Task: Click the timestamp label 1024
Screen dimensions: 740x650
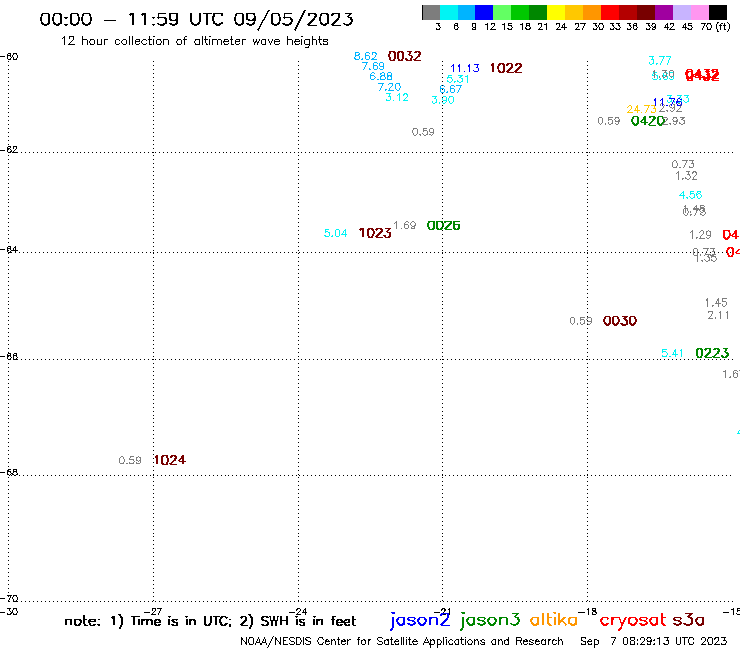Action: [170, 460]
